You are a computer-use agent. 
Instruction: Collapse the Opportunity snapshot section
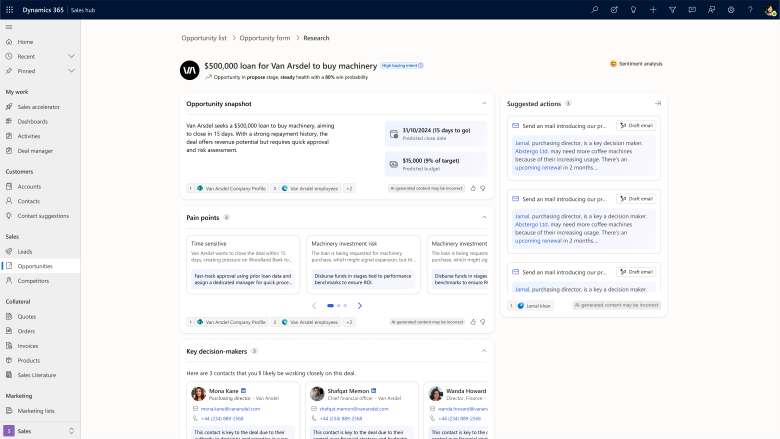(484, 103)
